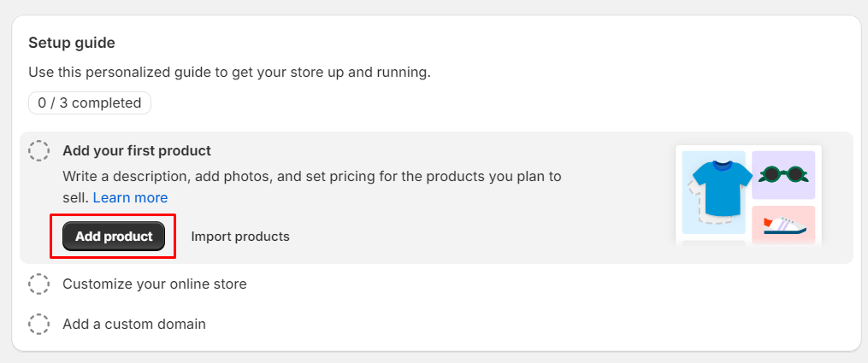Click the Setup guide heading
Viewport: 868px width, 363px height.
click(x=72, y=43)
